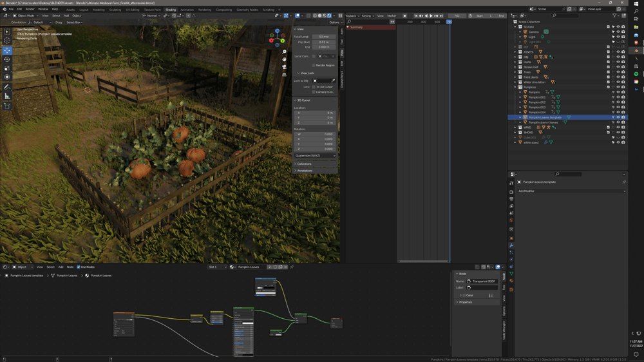Disable render for Water simulation camera icon
This screenshot has width=644, height=362.
point(623,82)
